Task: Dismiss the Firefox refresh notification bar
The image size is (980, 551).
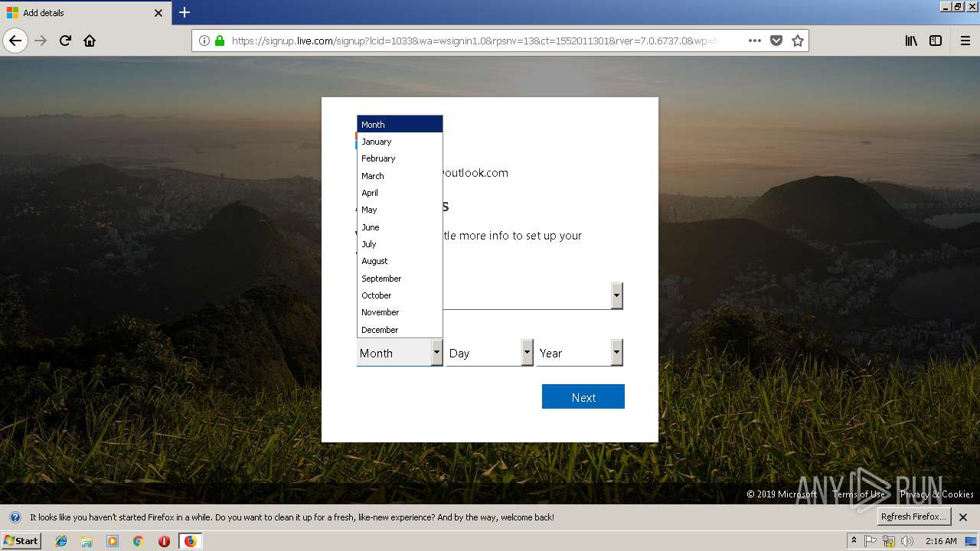Action: 963,517
